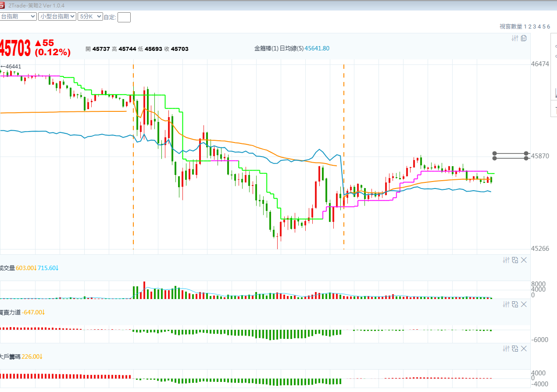Close the 成交量 volume panel

pyautogui.click(x=524, y=260)
